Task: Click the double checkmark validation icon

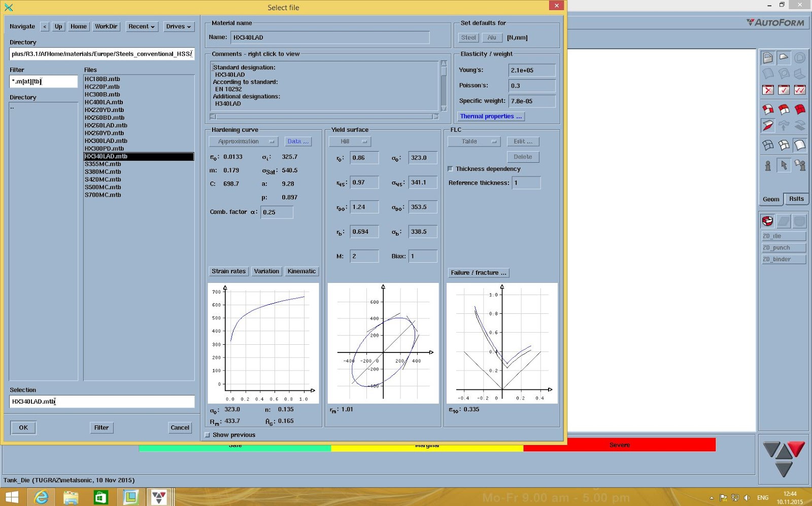Action: pyautogui.click(x=799, y=90)
